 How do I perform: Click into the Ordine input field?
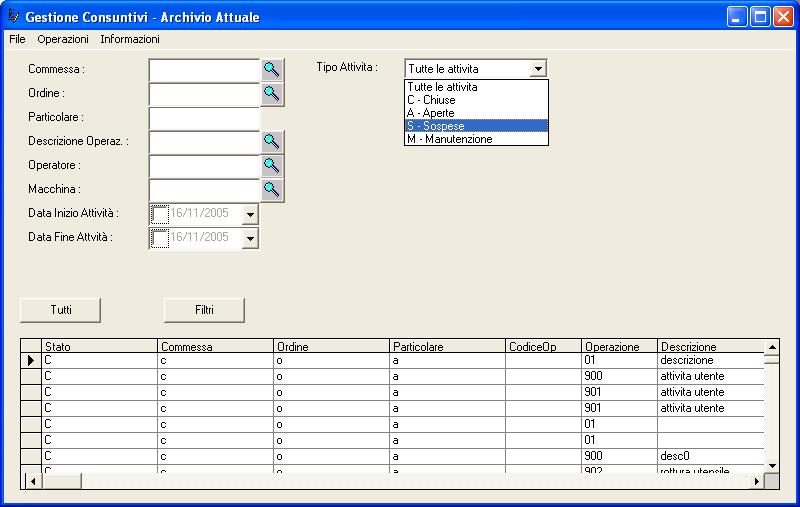click(x=204, y=94)
